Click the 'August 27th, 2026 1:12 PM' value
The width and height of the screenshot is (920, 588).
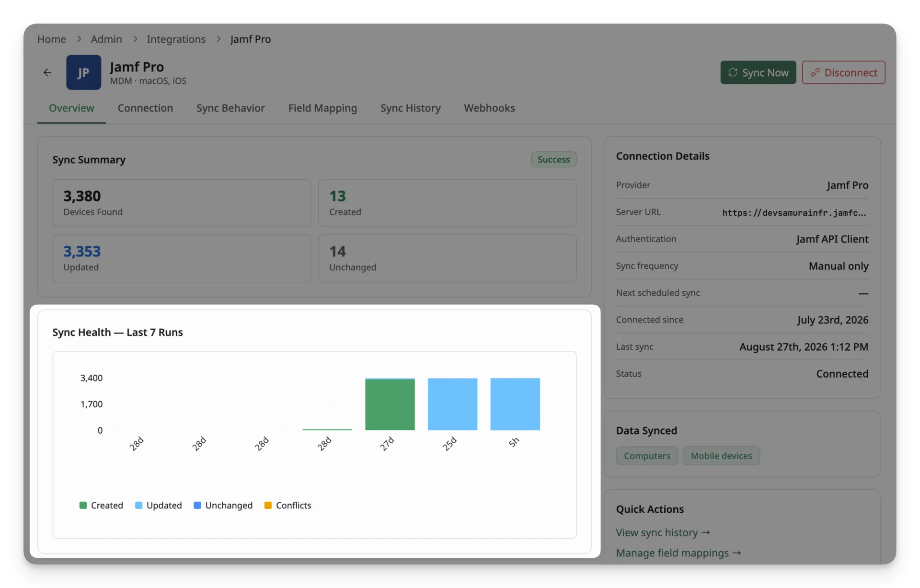(804, 347)
